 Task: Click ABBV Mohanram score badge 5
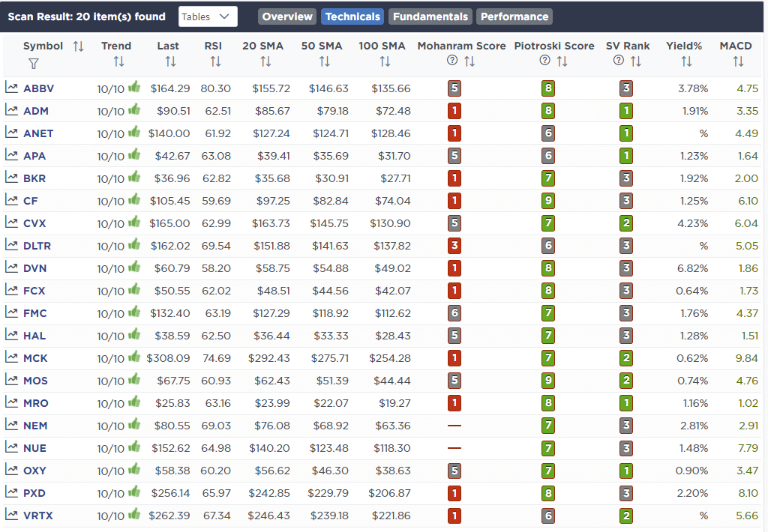click(x=454, y=88)
